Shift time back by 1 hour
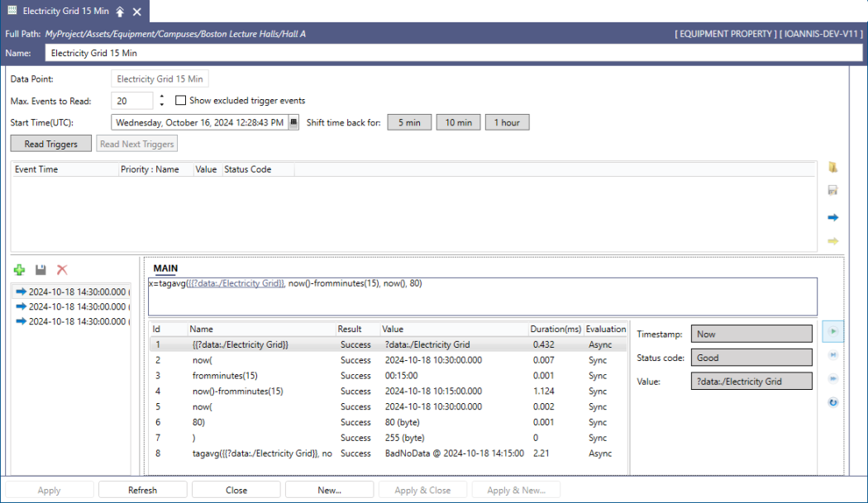Viewport: 868px width, 503px height. [507, 121]
